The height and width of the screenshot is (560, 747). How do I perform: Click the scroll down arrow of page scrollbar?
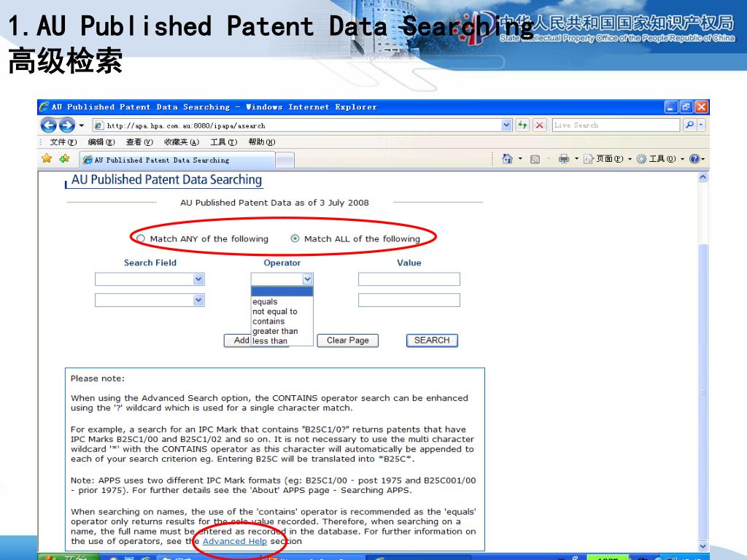pyautogui.click(x=703, y=546)
